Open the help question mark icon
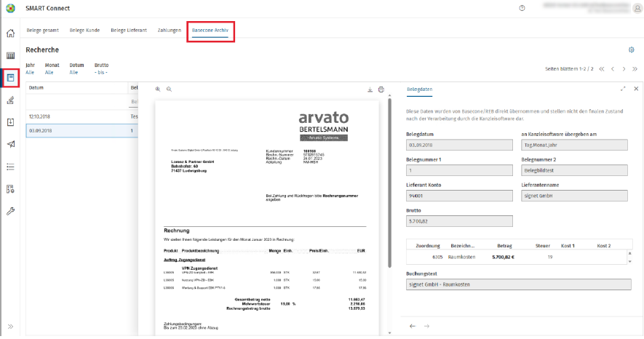Screen dimensions: 644x339 click(x=522, y=8)
